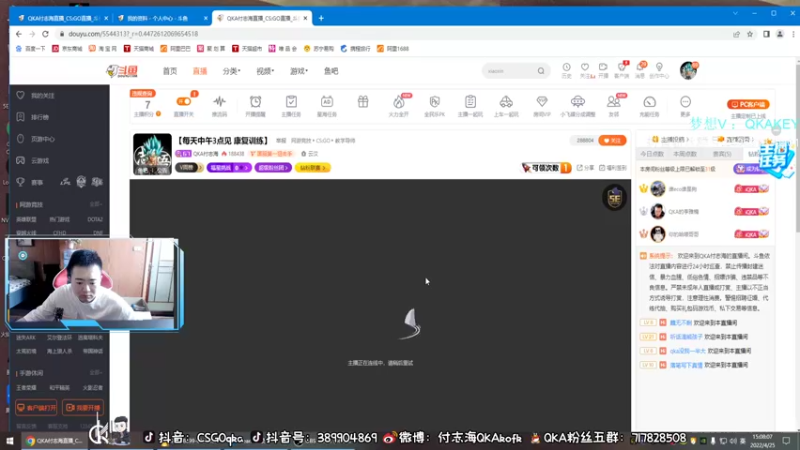Switch to 本周贡献 tab in right panel

[685, 154]
